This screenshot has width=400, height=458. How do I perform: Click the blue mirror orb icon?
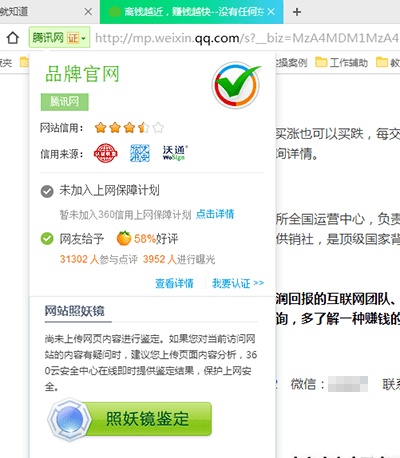tap(69, 419)
